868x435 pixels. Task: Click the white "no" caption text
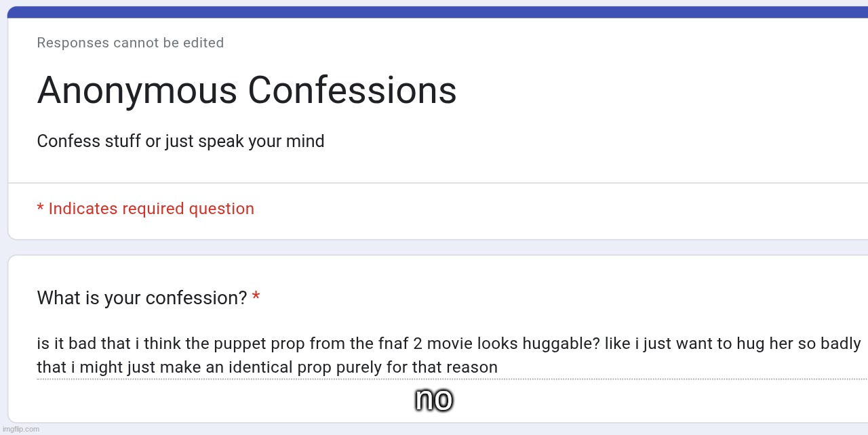(x=433, y=399)
